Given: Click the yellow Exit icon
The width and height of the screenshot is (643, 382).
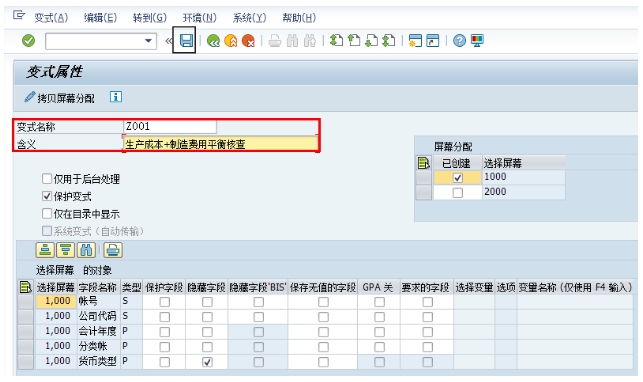Looking at the screenshot, I should tap(231, 41).
